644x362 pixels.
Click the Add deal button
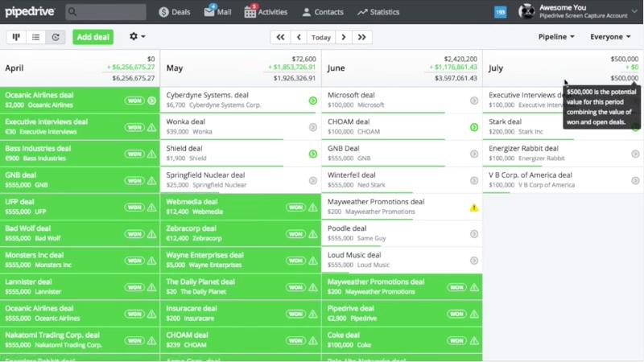pyautogui.click(x=93, y=37)
